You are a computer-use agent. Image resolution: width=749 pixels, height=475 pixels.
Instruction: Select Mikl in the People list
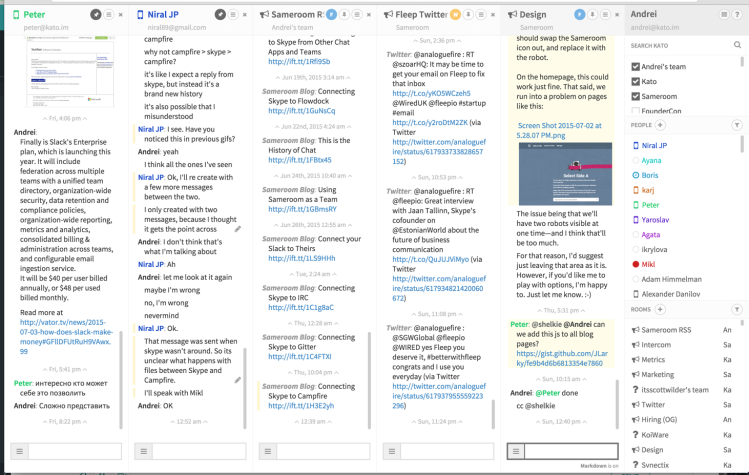pos(648,264)
